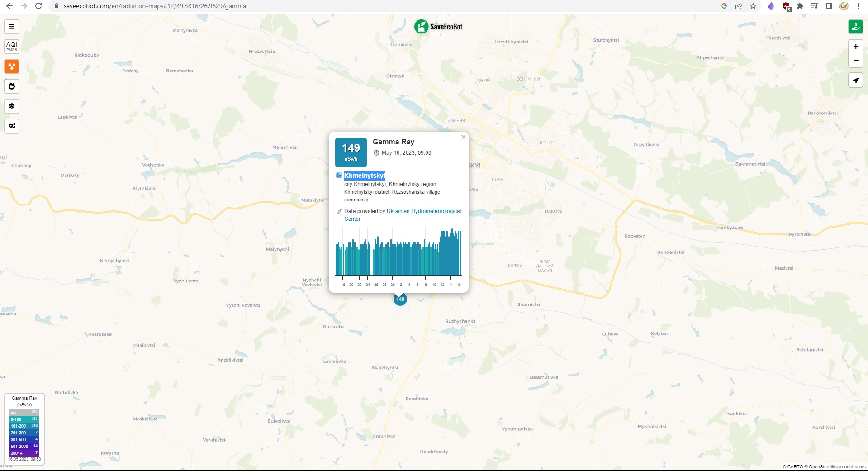Click the 149 map marker
This screenshot has width=868, height=471.
point(400,299)
